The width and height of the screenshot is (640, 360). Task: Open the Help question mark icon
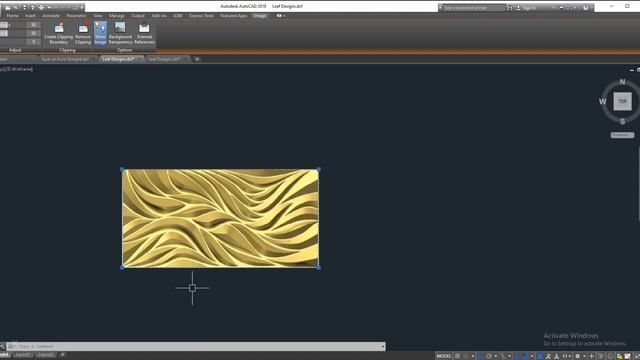586,8
